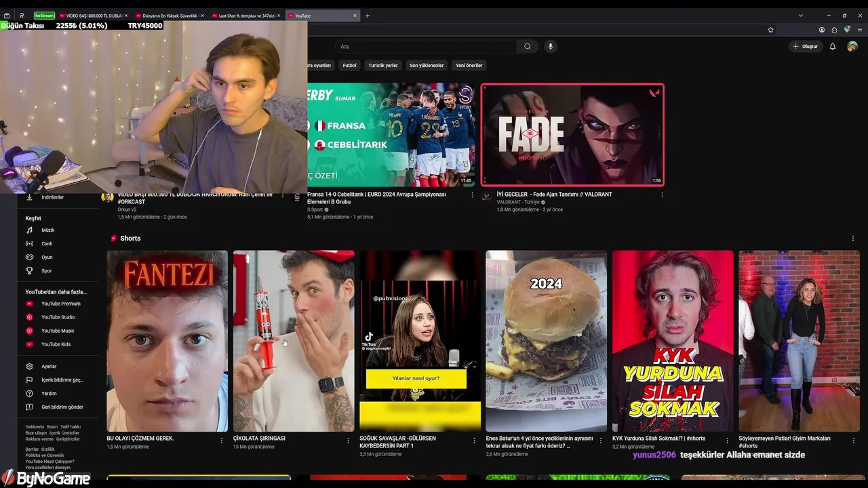Click into the Ara search field
Screen dimensions: 868x488
coord(426,47)
